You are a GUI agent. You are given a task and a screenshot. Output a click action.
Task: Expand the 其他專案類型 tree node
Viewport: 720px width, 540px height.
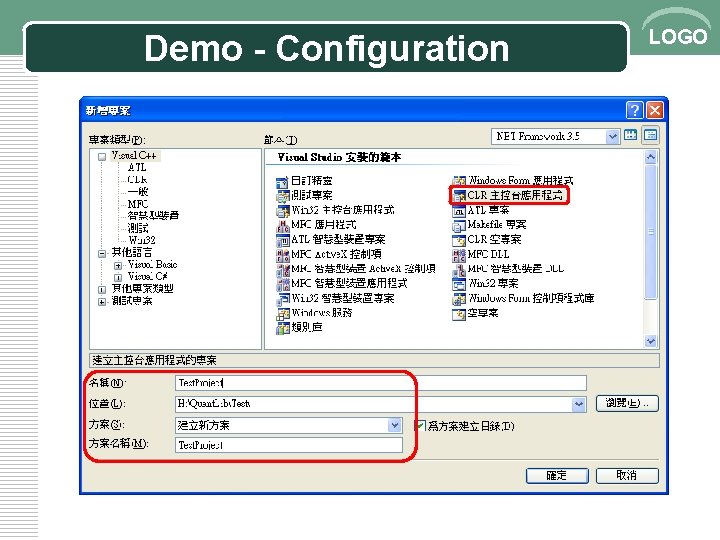102,290
